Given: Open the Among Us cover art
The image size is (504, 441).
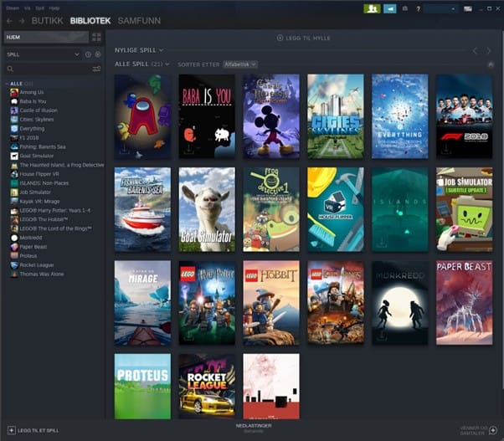Looking at the screenshot, I should tap(142, 116).
